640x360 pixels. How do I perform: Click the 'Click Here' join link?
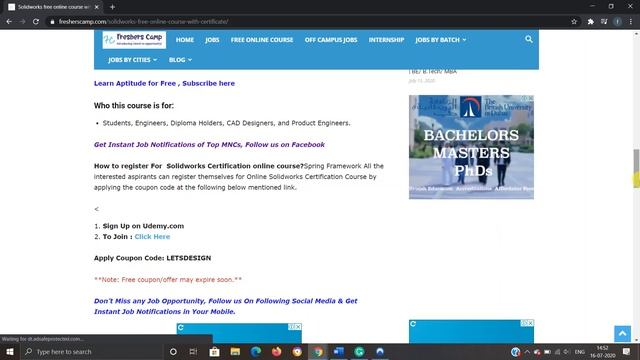point(152,237)
